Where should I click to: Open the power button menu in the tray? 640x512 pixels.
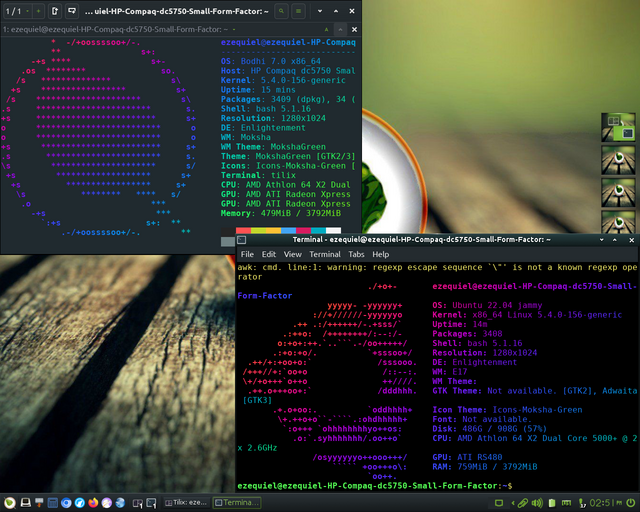(631, 503)
